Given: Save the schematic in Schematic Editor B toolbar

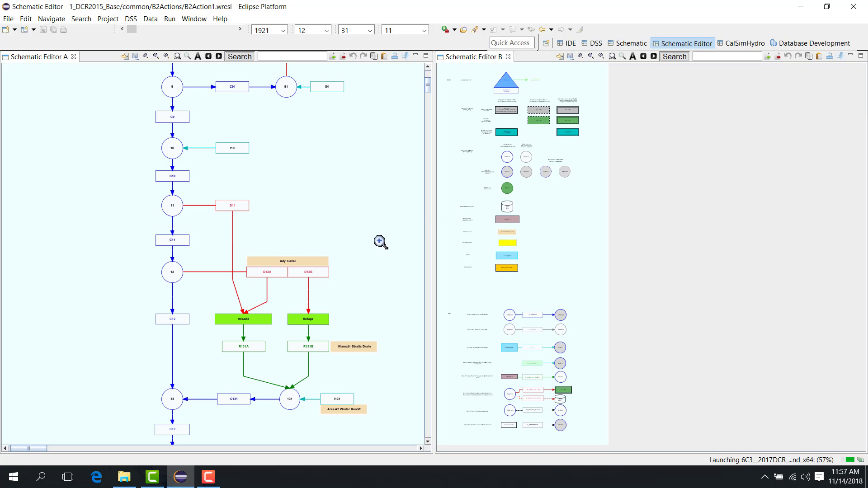Looking at the screenshot, I should [570, 56].
